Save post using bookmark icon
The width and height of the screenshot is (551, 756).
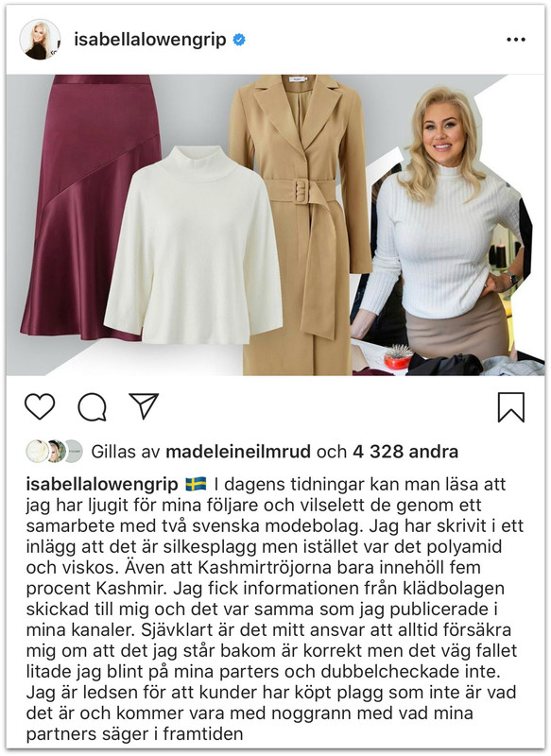511,407
